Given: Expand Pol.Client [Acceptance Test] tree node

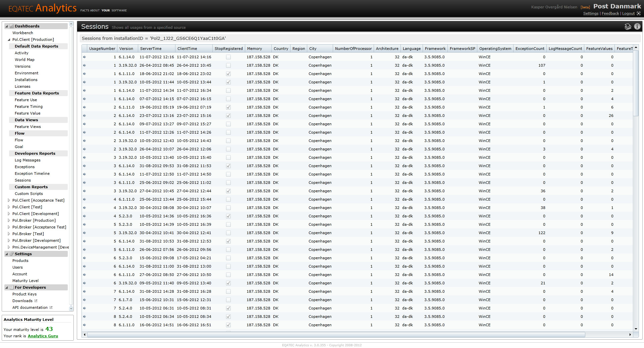Looking at the screenshot, I should 9,200.
